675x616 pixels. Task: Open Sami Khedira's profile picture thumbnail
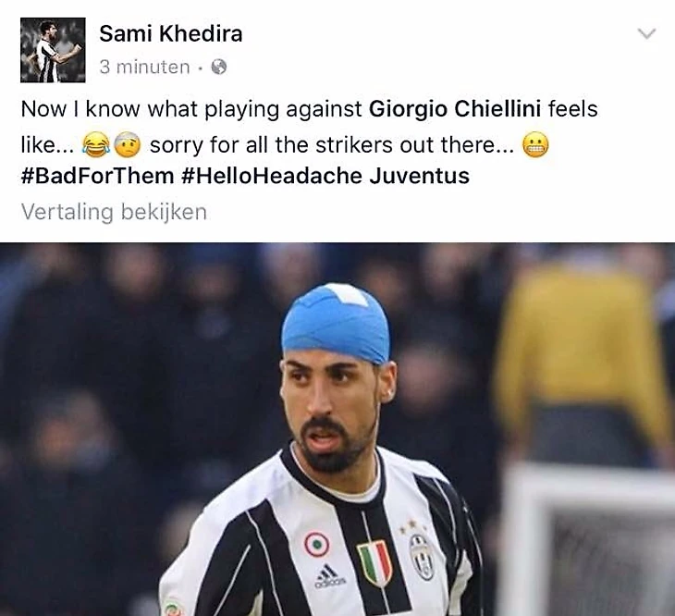(53, 50)
